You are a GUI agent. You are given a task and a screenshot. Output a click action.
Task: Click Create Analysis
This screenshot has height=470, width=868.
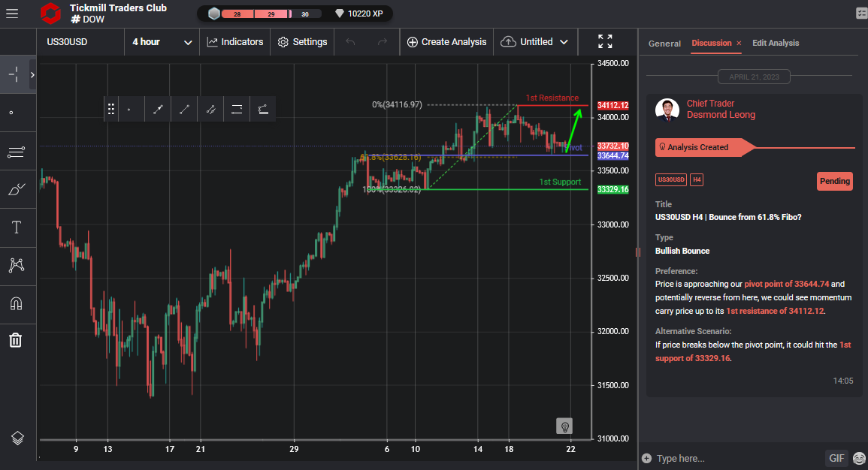click(446, 42)
